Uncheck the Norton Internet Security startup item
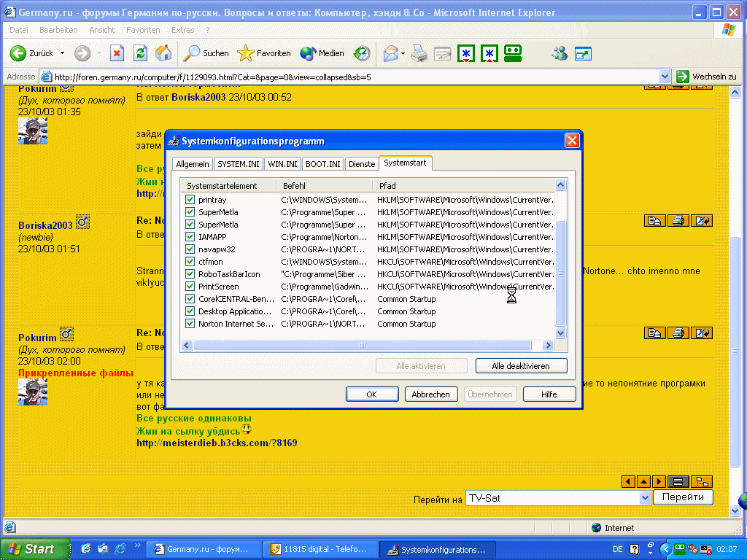The height and width of the screenshot is (560, 747). tap(190, 323)
